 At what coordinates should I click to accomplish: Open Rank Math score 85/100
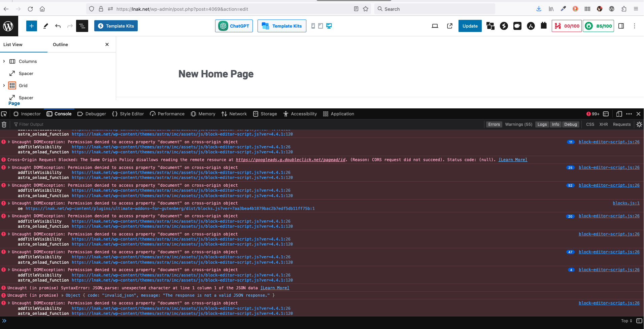click(x=598, y=26)
